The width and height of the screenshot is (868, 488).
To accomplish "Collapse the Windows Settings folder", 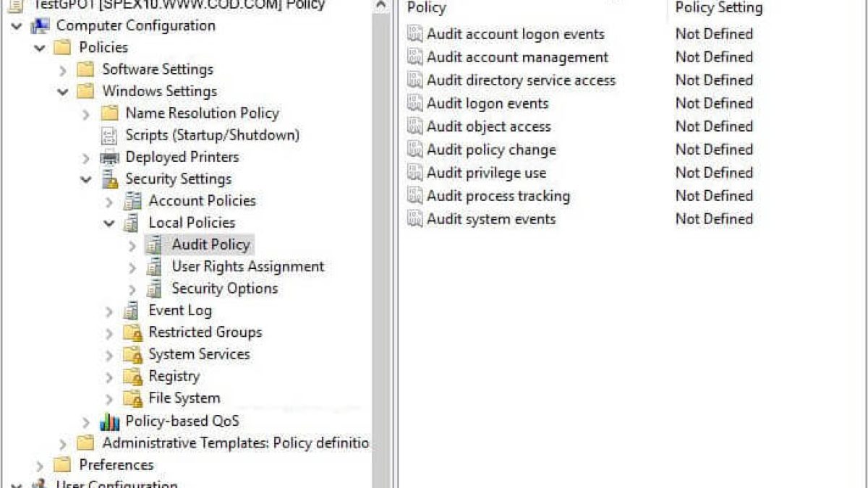I will 63,92.
